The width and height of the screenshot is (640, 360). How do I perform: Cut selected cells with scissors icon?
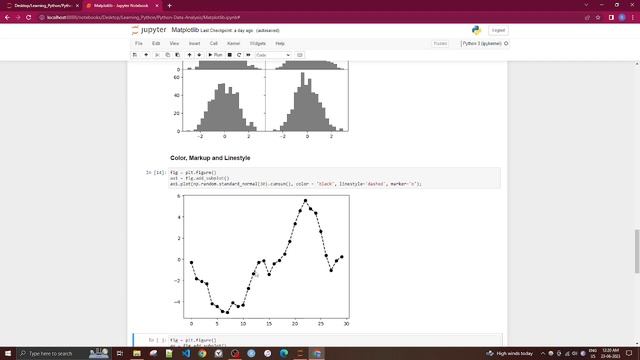point(157,55)
